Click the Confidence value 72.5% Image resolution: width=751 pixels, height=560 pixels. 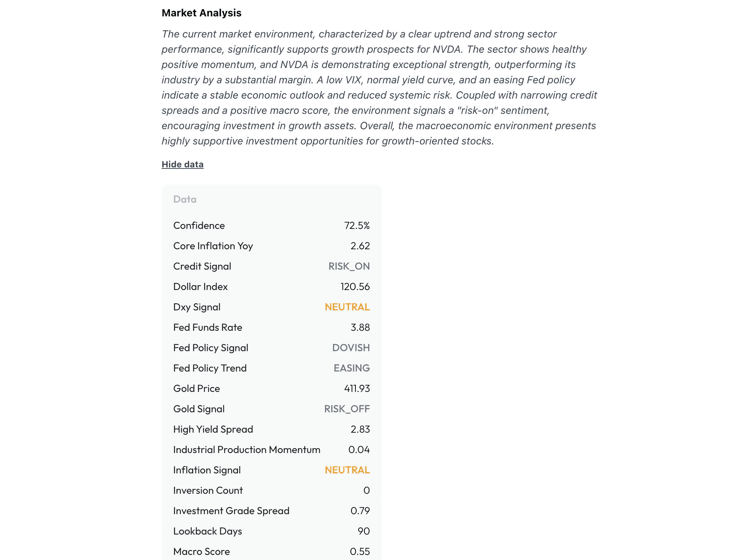click(357, 225)
